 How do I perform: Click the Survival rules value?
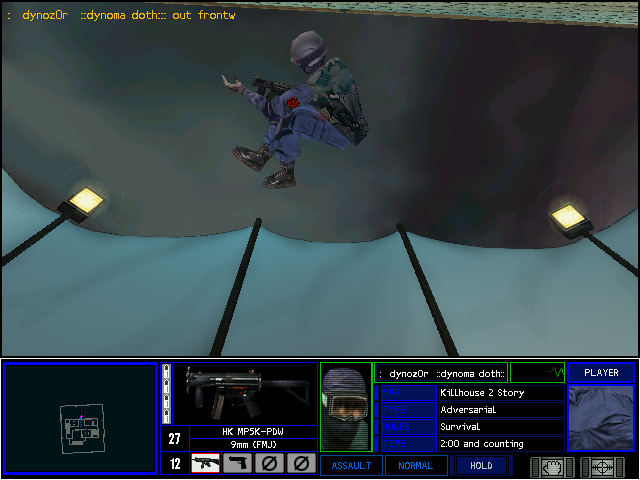point(501,427)
